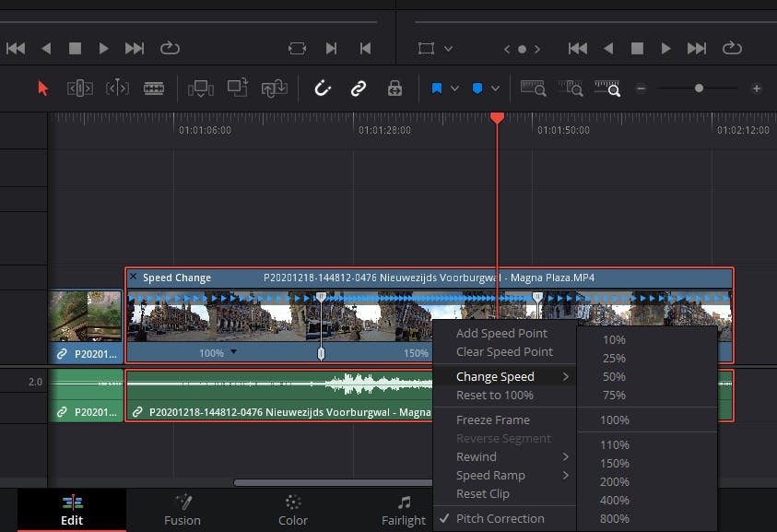
Task: Click the red playhead on ruler
Action: (x=497, y=118)
